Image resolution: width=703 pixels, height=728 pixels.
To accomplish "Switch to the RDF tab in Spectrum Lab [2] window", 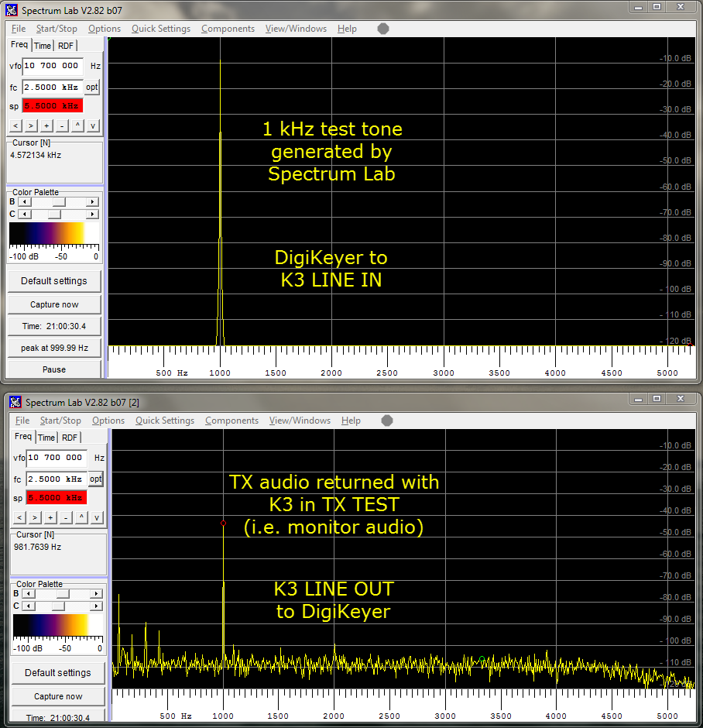I will pos(70,438).
